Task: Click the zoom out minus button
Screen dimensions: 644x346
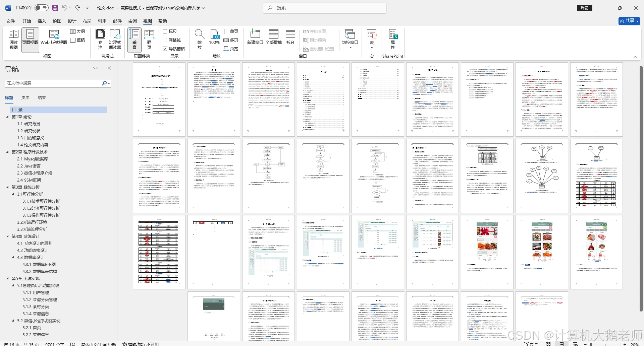Action: 586,344
